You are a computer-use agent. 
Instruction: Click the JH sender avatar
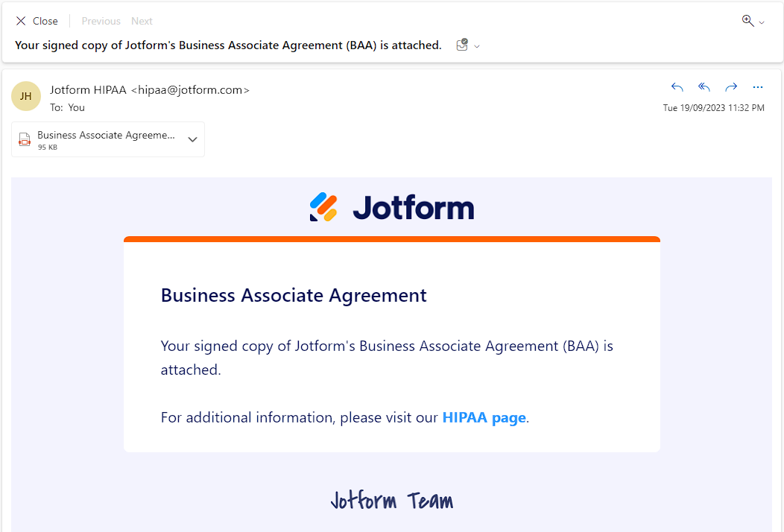click(26, 96)
